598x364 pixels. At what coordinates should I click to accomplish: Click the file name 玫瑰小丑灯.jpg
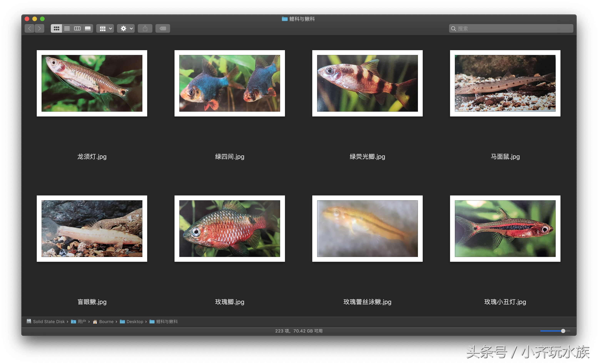click(505, 302)
